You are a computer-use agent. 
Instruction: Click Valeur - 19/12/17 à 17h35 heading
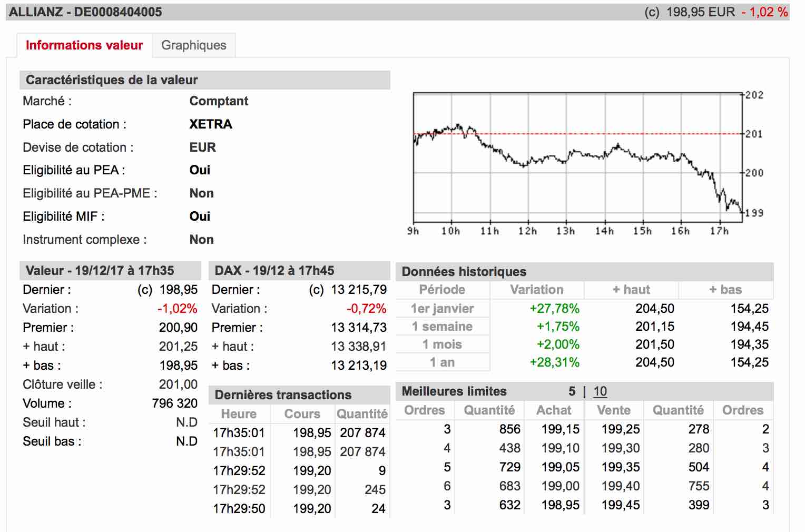(100, 271)
